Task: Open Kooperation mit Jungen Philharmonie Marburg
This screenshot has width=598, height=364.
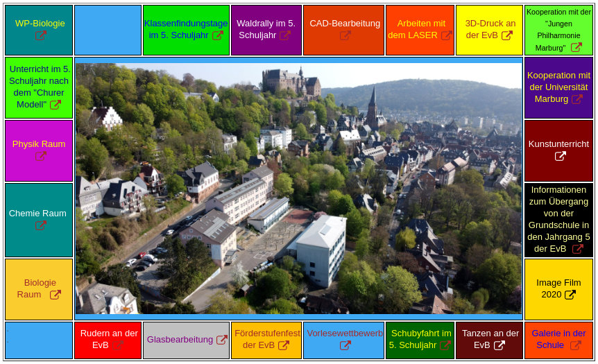Action: (x=558, y=30)
